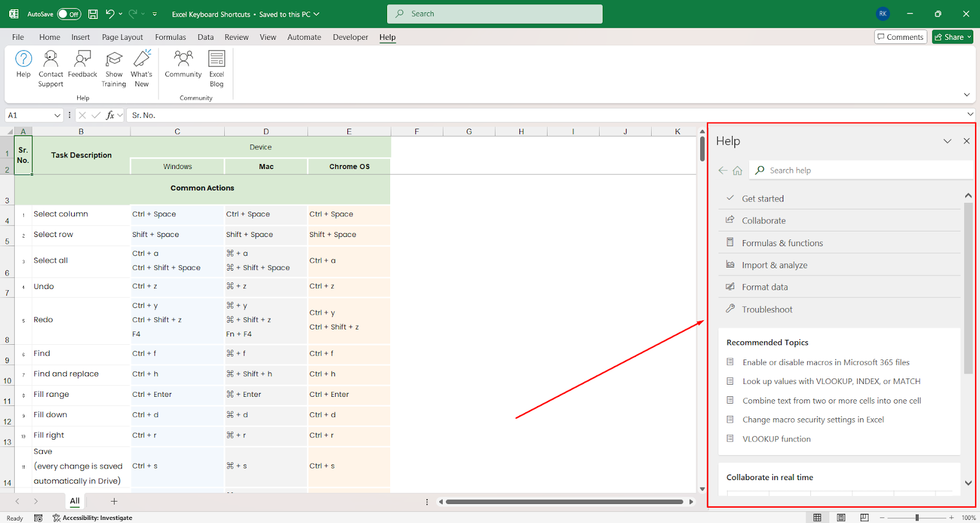This screenshot has height=523, width=980.
Task: Expand fx function dropdown arrow
Action: tap(120, 115)
